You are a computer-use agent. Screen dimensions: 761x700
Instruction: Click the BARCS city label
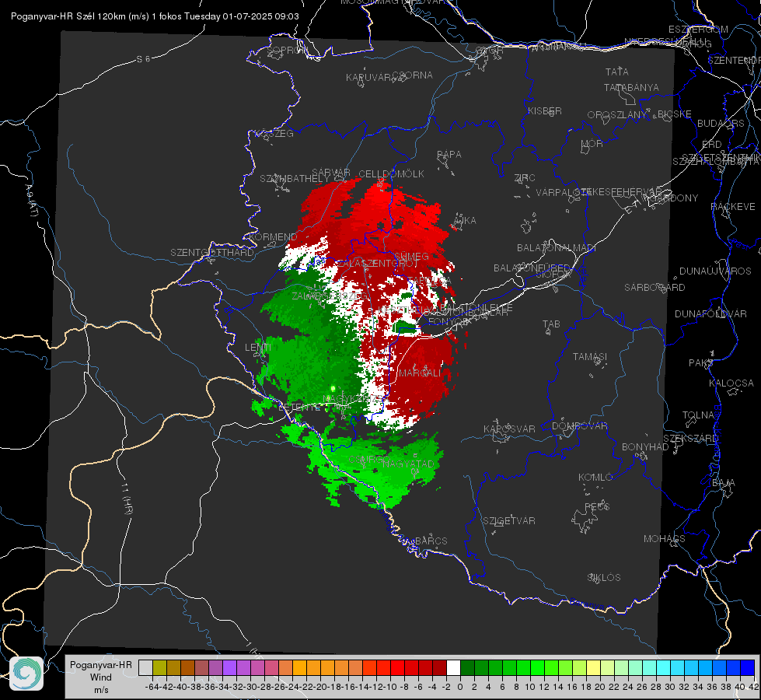pos(431,541)
